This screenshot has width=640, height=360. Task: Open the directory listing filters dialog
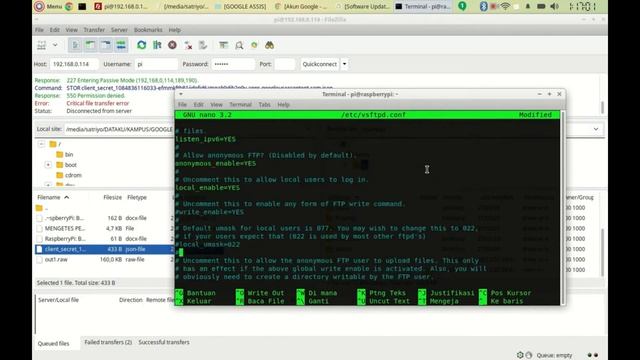point(223,45)
